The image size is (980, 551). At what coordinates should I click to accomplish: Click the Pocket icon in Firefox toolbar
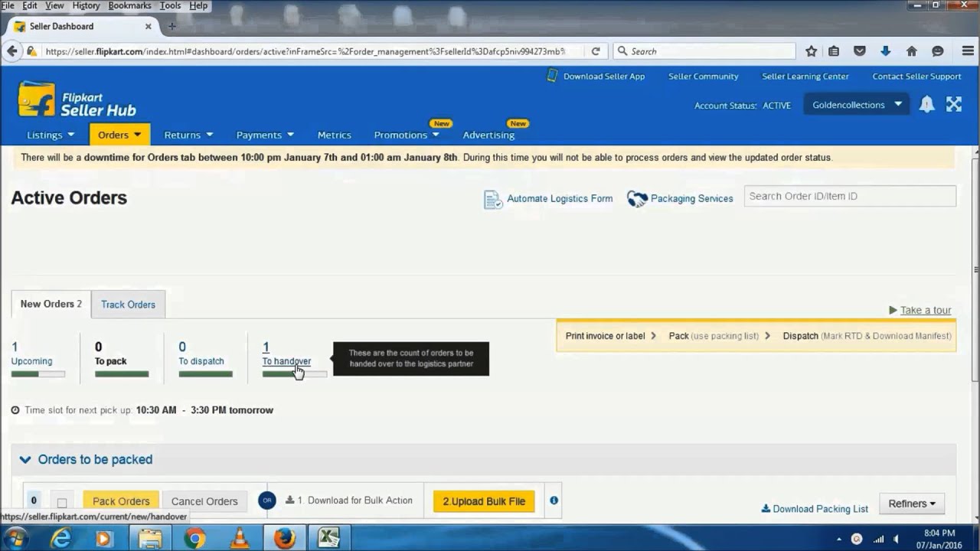(x=860, y=51)
